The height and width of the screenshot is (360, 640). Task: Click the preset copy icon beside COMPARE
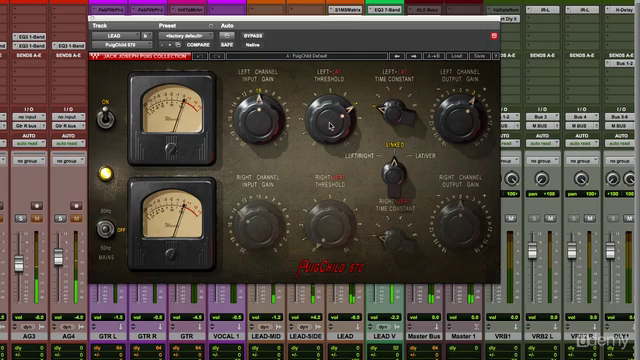(x=178, y=45)
